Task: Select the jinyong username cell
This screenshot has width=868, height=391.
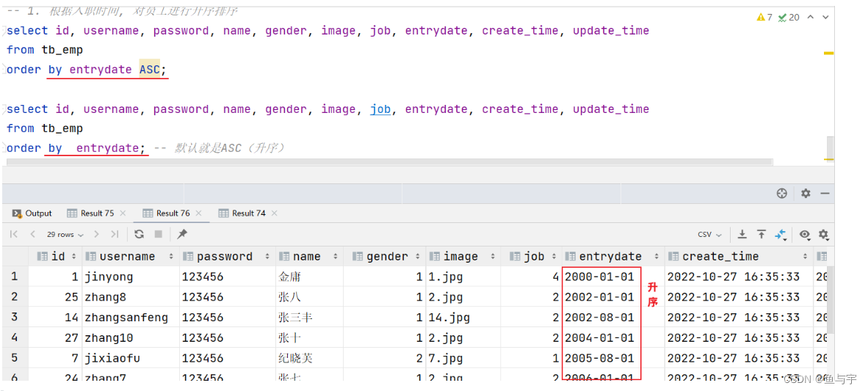Action: click(x=131, y=277)
